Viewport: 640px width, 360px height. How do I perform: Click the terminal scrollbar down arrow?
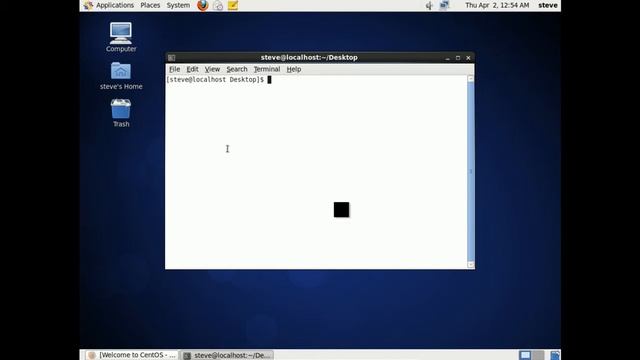click(471, 264)
